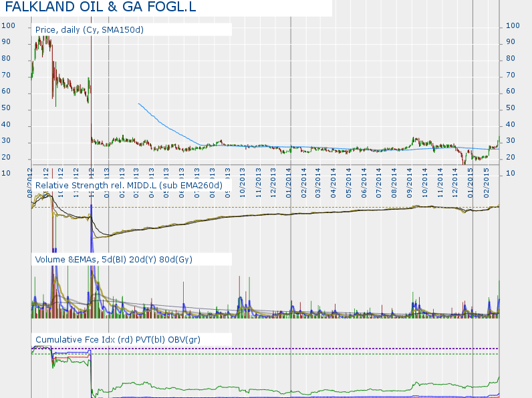The width and height of the screenshot is (532, 398).
Task: Select the 50 value on left price axis
Action: pyautogui.click(x=6, y=108)
